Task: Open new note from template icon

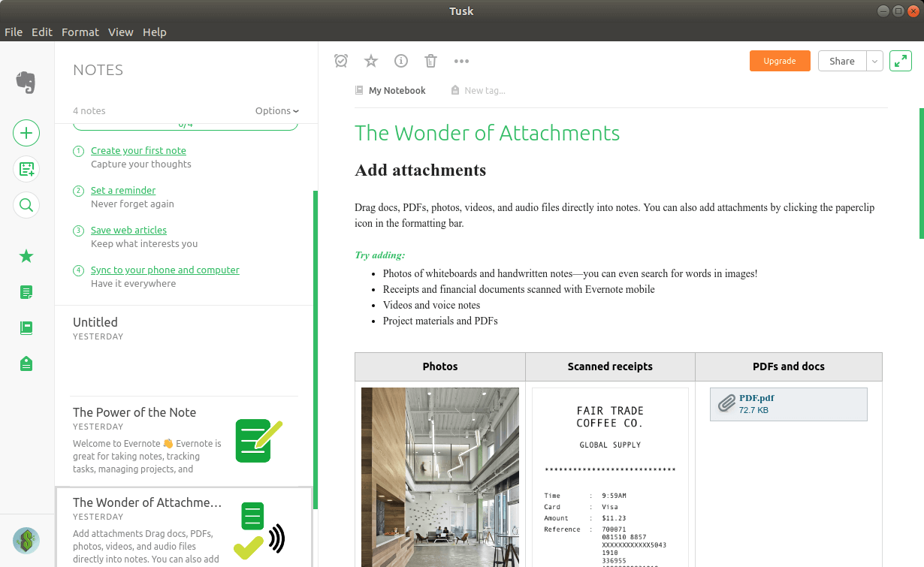Action: (x=26, y=169)
